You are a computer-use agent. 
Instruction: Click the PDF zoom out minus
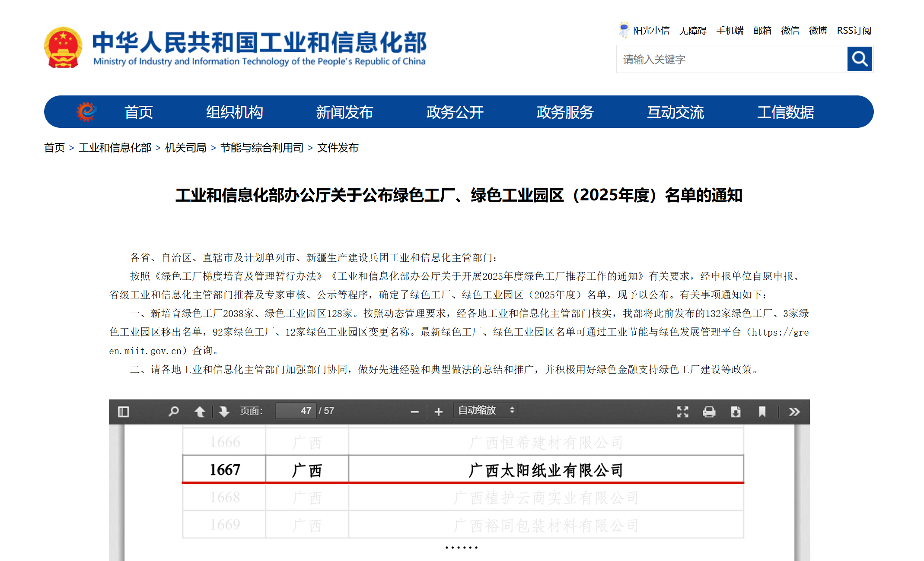point(414,412)
